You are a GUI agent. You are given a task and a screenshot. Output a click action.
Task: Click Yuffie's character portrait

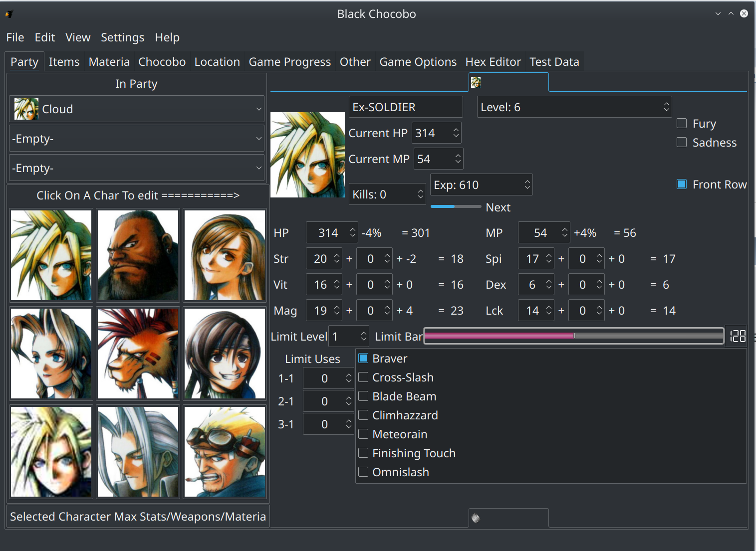click(225, 354)
